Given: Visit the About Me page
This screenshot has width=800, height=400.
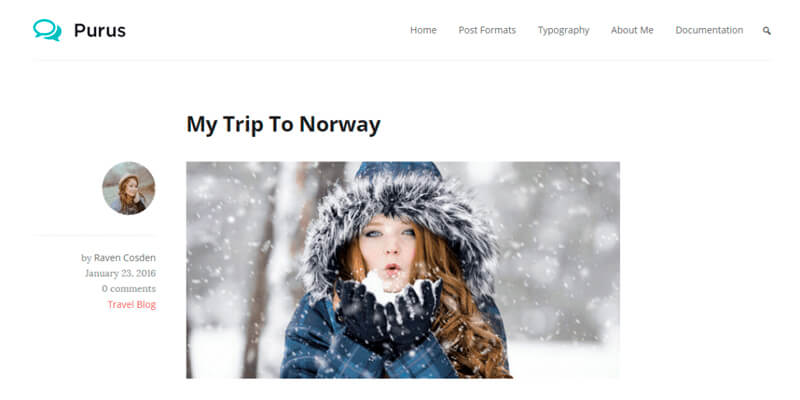Looking at the screenshot, I should tap(632, 30).
